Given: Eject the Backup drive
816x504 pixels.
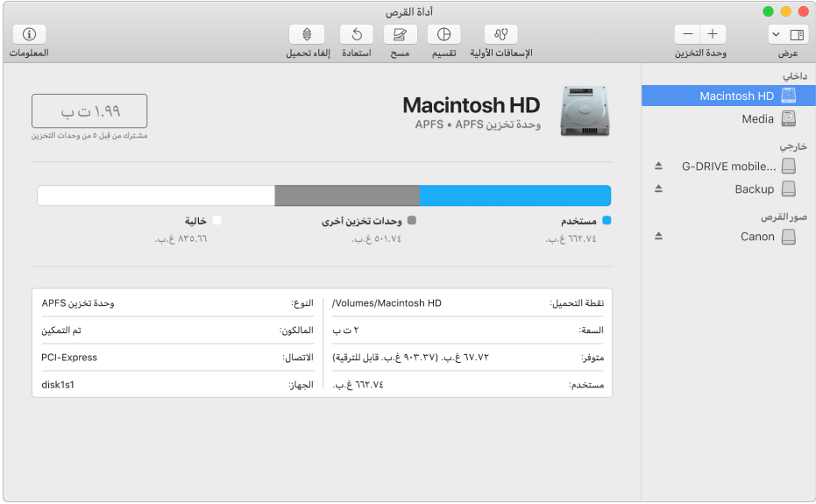Looking at the screenshot, I should click(x=658, y=188).
